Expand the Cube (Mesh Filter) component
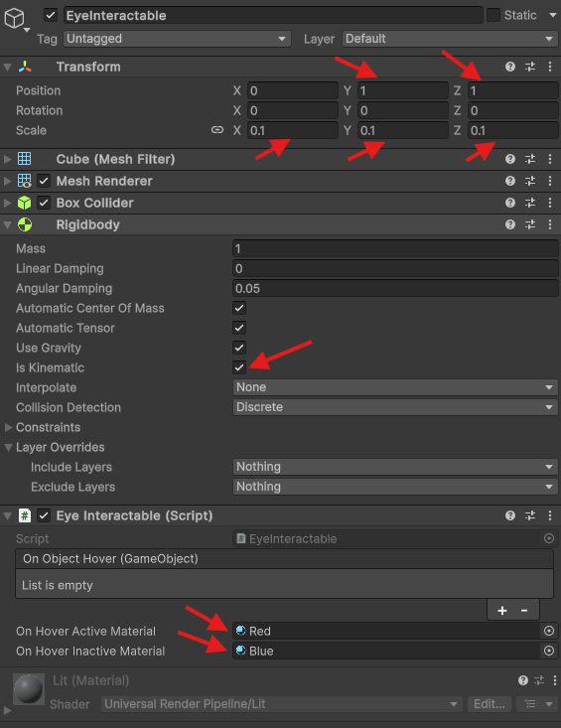 (x=7, y=159)
